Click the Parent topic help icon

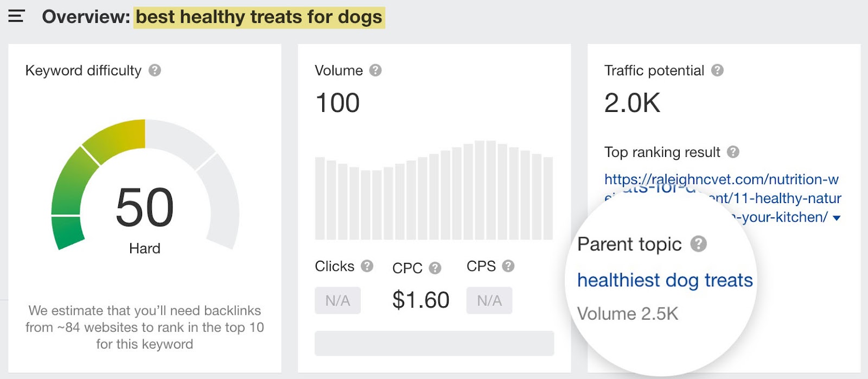point(699,244)
